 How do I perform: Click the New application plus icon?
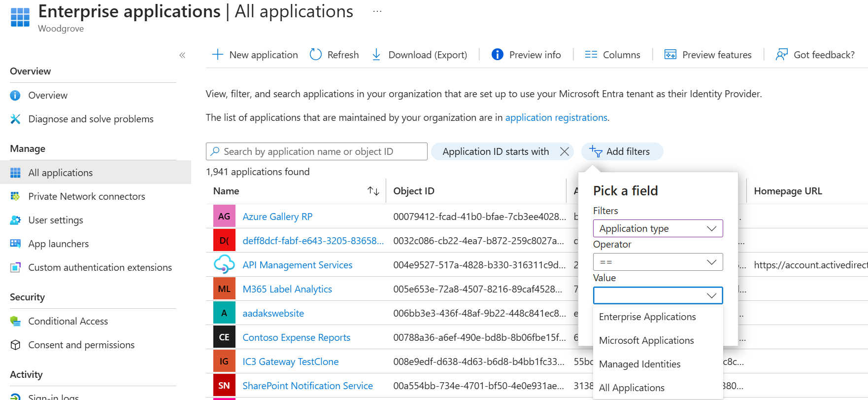217,55
